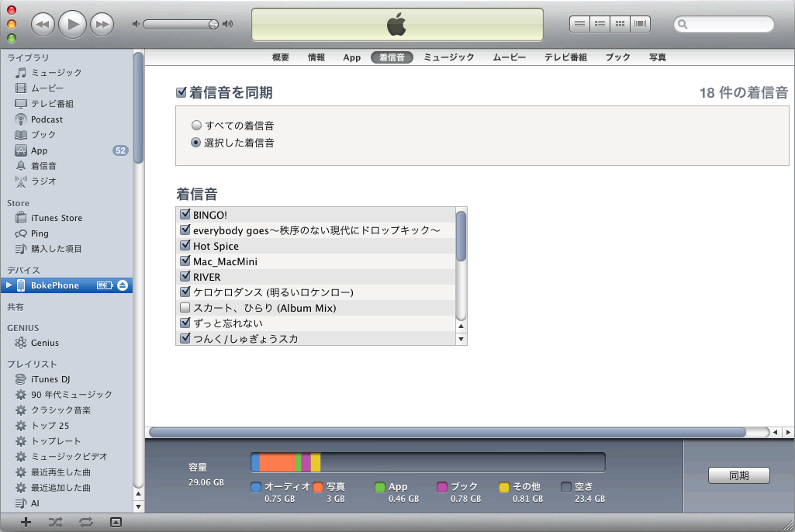Uncheck ずっと忘れない ringtone
Image resolution: width=795 pixels, height=532 pixels.
click(x=185, y=323)
